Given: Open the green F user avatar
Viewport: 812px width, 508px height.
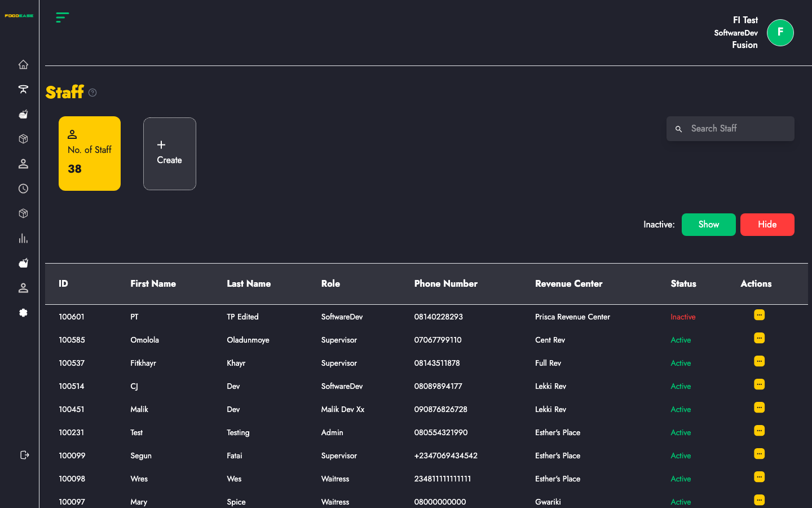Looking at the screenshot, I should click(x=780, y=33).
